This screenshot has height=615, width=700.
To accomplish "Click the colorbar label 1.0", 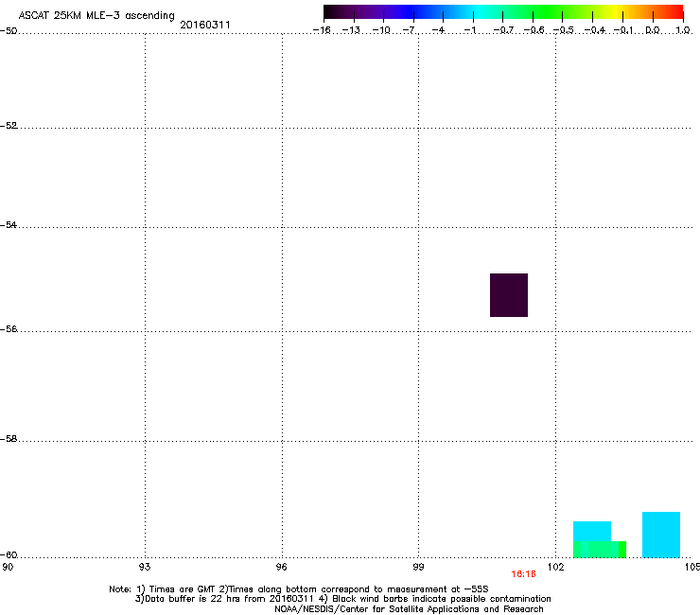I will click(x=683, y=30).
